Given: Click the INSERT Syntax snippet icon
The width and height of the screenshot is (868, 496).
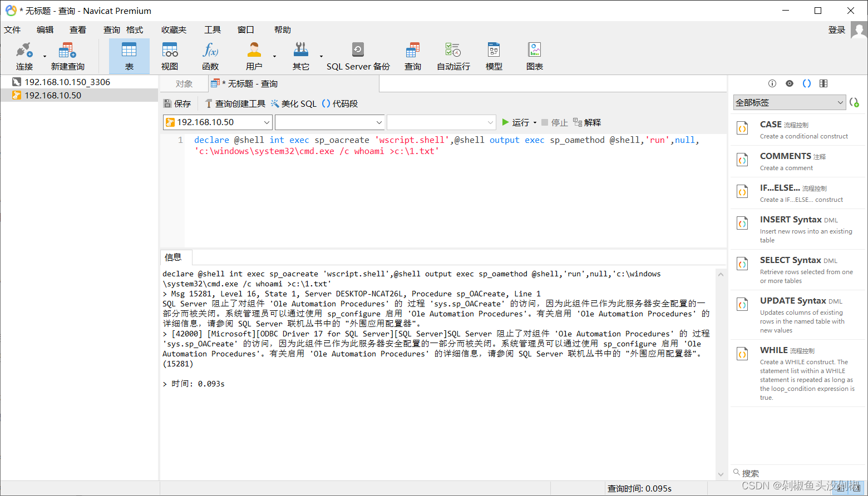Looking at the screenshot, I should pos(742,224).
